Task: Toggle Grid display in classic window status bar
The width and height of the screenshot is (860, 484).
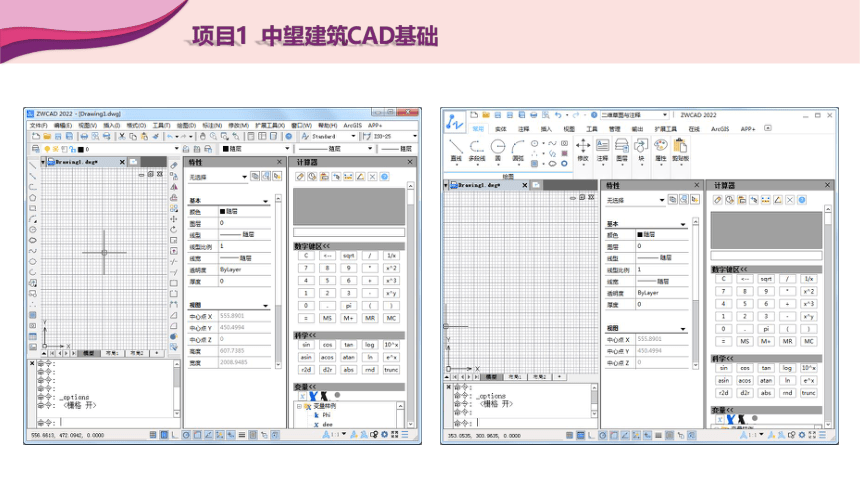Action: tap(164, 435)
